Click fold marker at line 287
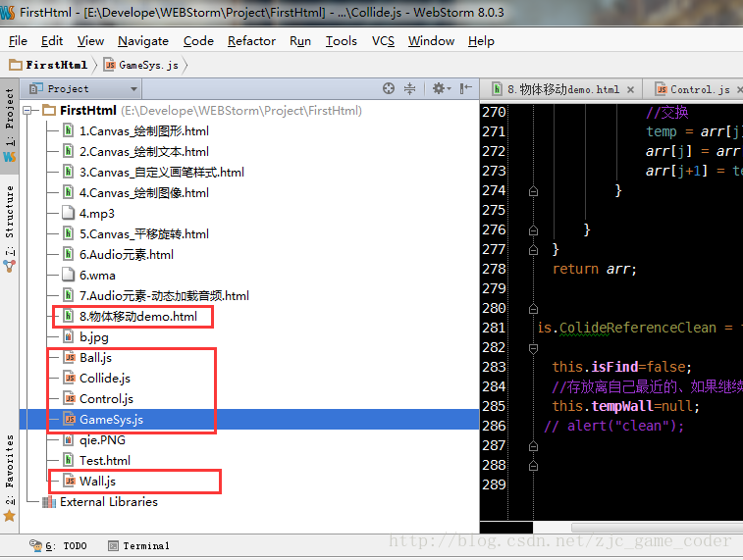The width and height of the screenshot is (743, 560). (533, 446)
